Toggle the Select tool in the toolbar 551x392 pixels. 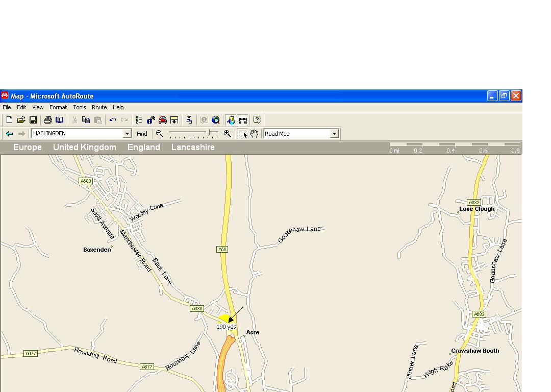click(243, 134)
